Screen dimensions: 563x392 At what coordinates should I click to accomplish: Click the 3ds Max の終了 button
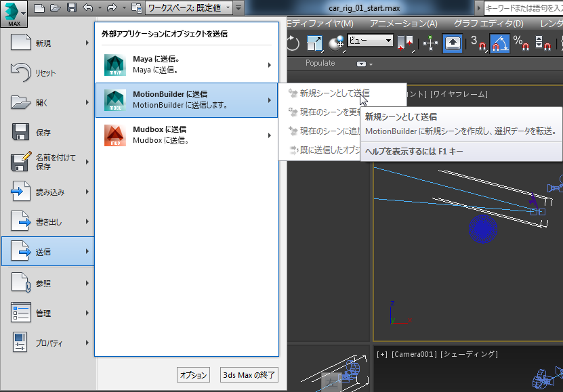(249, 375)
